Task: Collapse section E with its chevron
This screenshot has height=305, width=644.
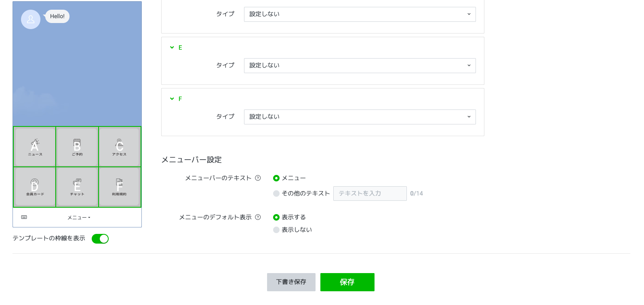Action: (172, 48)
